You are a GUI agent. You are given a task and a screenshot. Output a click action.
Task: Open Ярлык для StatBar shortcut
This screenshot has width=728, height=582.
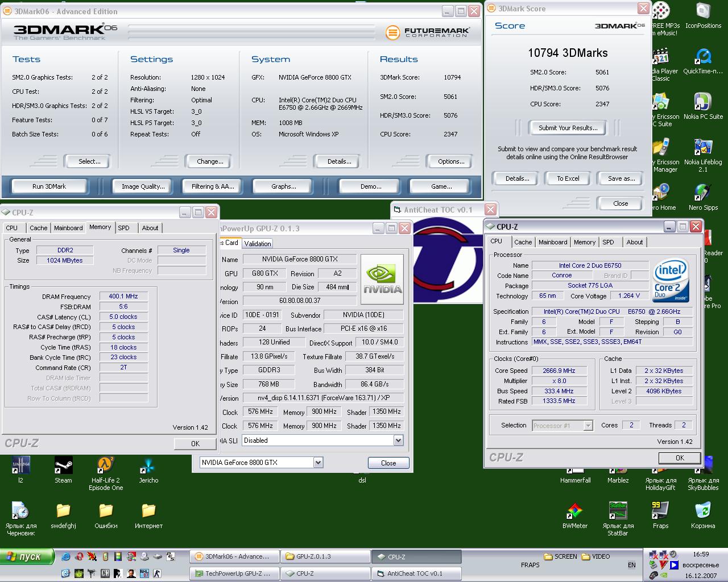tap(618, 519)
